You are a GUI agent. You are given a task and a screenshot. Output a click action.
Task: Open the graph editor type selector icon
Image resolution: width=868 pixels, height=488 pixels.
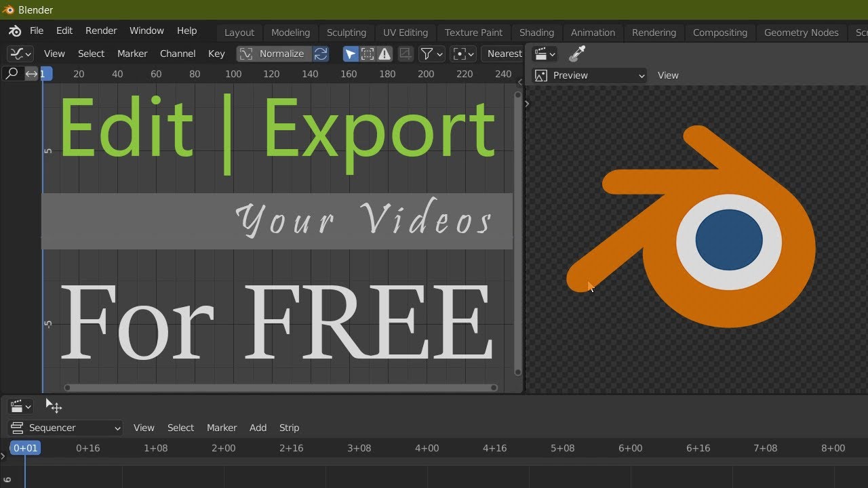[x=20, y=54]
